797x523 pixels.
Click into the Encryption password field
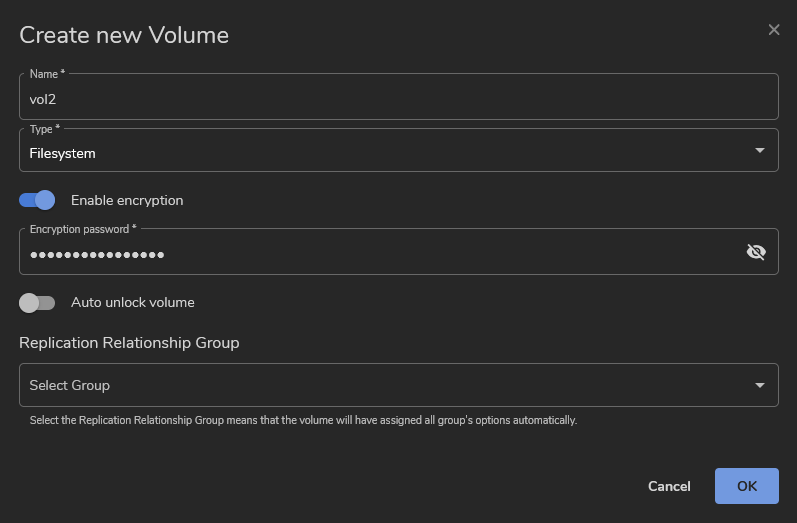(380, 254)
